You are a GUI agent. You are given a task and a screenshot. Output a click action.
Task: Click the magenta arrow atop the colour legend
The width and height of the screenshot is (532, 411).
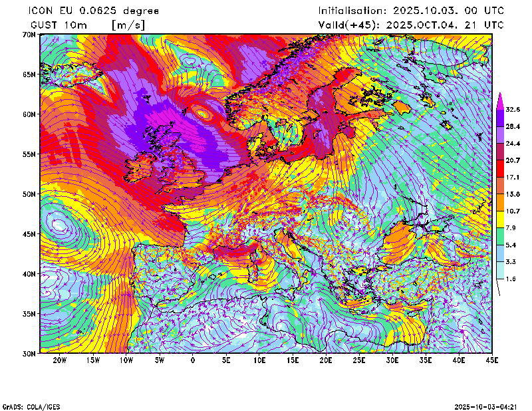click(x=500, y=99)
